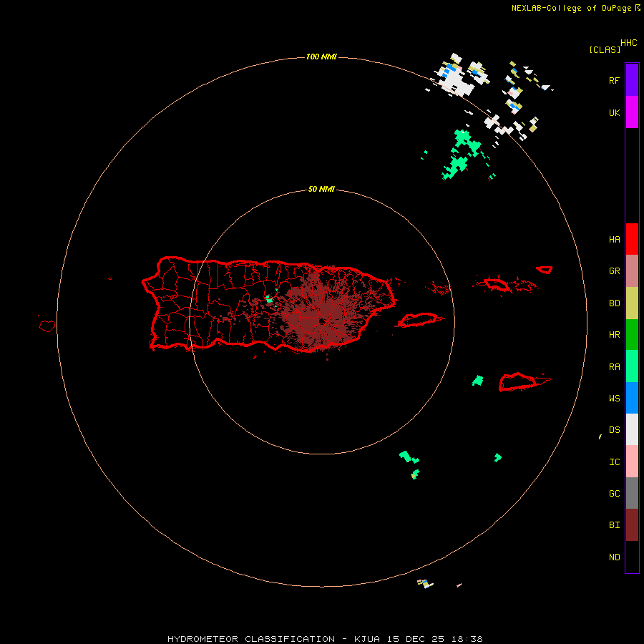
Task: Select the IC light pink legend swatch
Action: (x=632, y=462)
